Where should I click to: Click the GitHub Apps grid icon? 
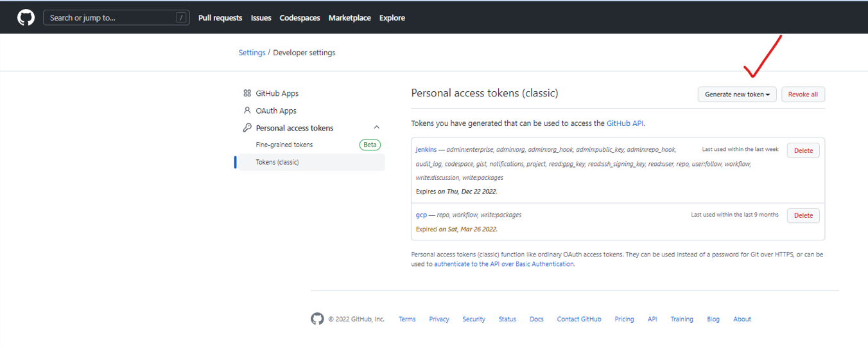247,93
